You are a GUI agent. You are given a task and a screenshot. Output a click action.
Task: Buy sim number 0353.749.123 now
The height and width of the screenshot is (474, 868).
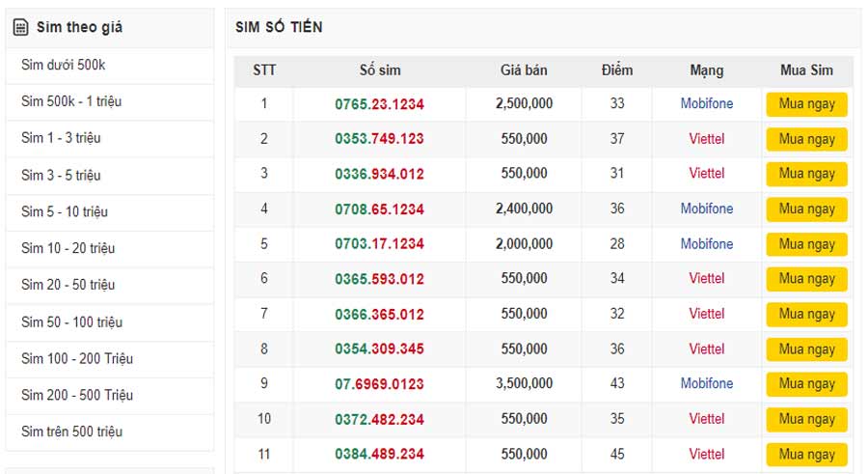coord(806,139)
